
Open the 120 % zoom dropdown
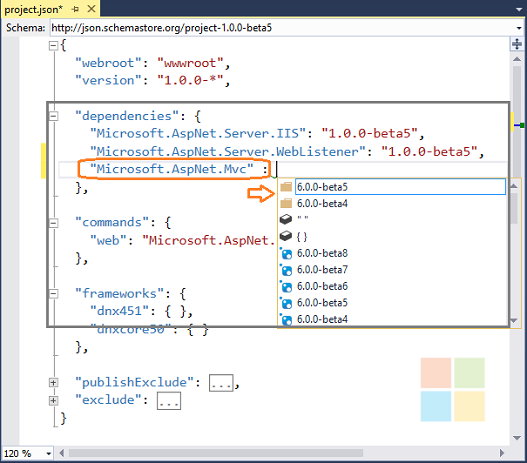(x=49, y=454)
